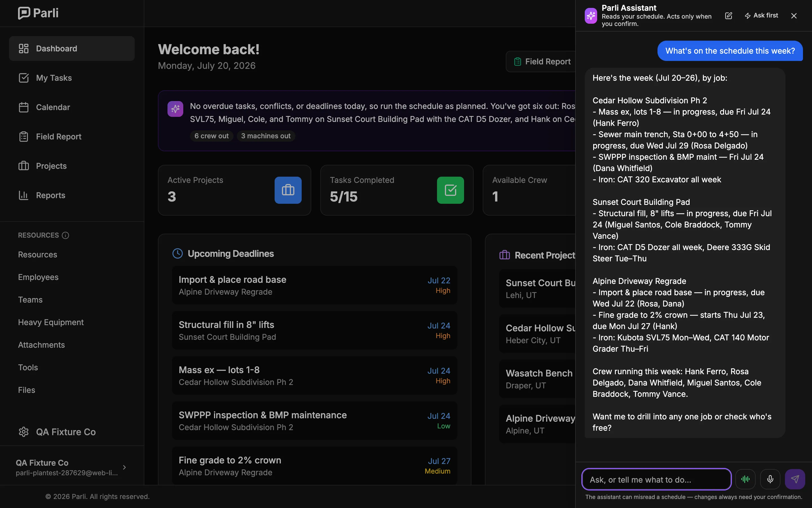Click the Jul 22 date on road base

click(x=439, y=281)
